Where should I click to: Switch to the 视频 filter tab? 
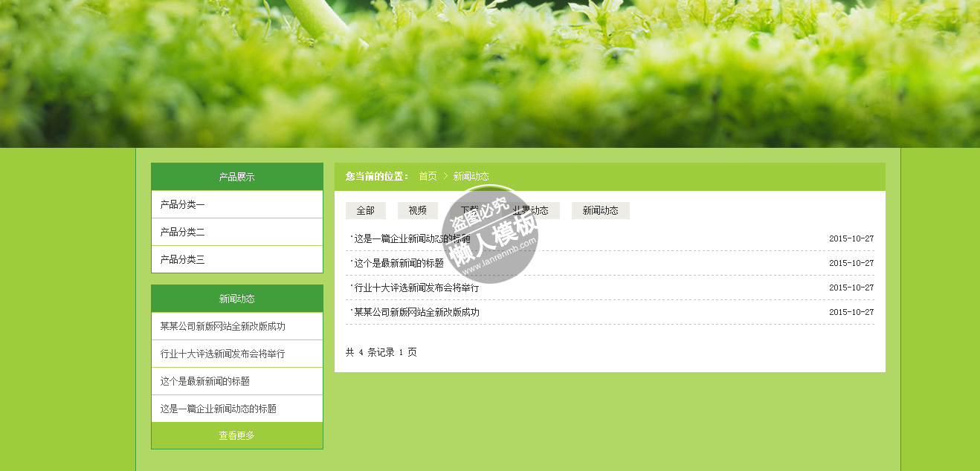coord(417,210)
